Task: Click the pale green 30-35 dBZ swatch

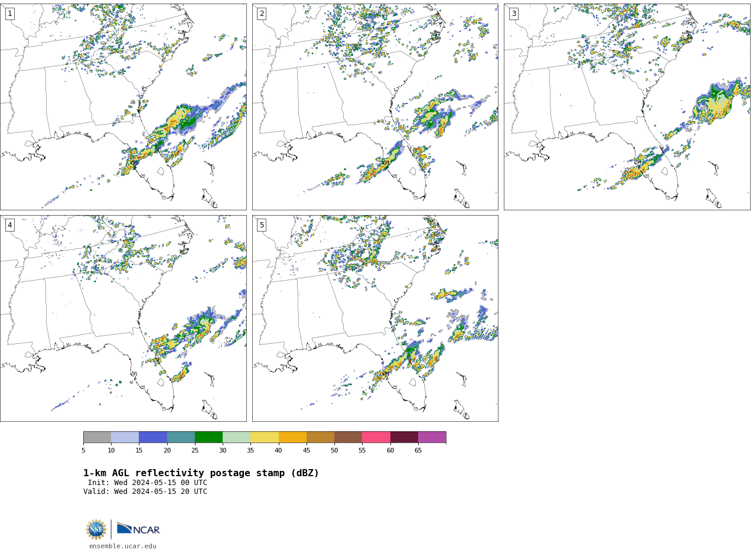Action: pyautogui.click(x=236, y=437)
